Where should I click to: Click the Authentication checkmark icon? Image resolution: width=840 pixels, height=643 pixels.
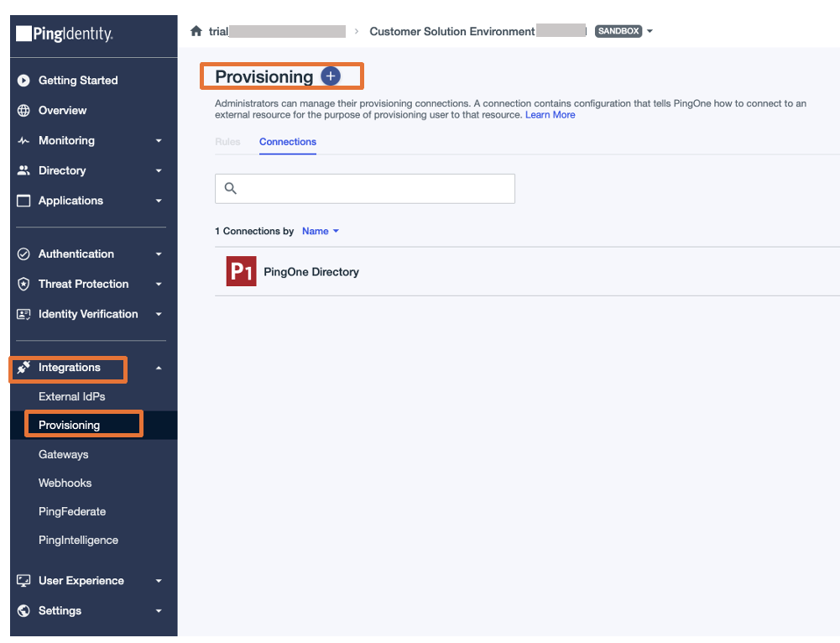point(23,254)
